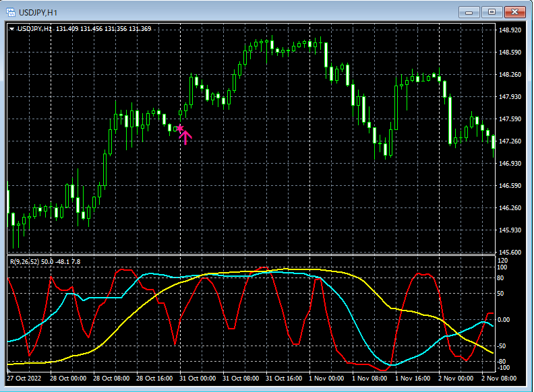Close the USDJPY,H1 chart window
This screenshot has width=534, height=392.
click(x=516, y=12)
